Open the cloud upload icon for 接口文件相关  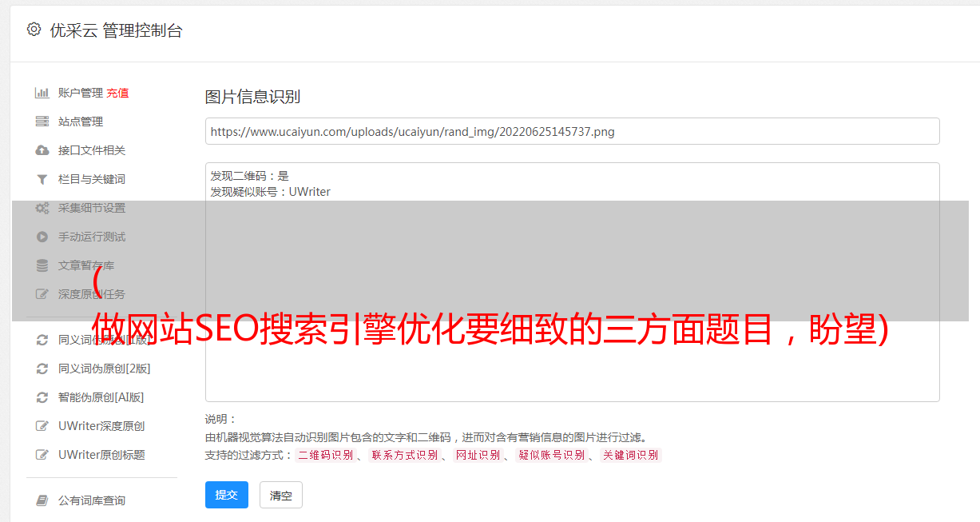pos(42,150)
